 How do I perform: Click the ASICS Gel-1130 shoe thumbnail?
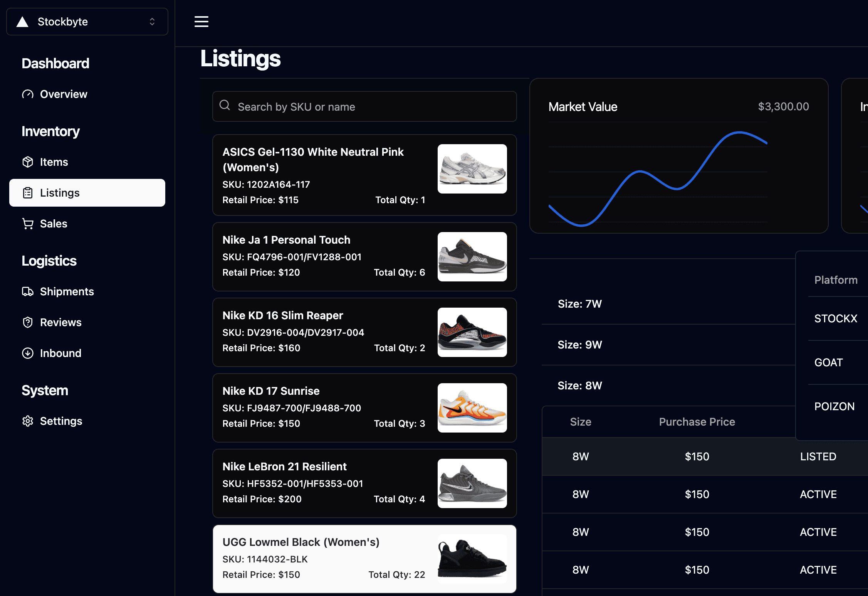pos(472,169)
